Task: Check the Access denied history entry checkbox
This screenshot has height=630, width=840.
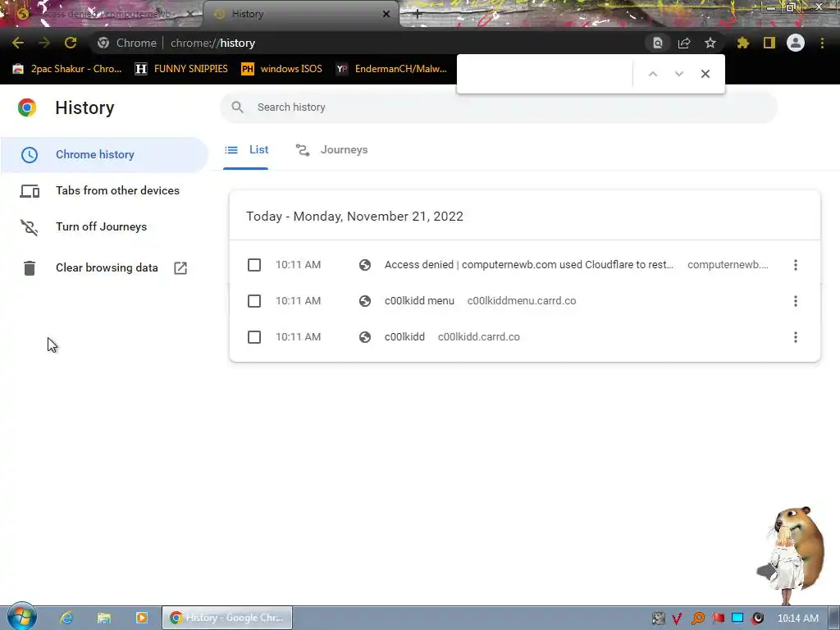Action: 254,265
